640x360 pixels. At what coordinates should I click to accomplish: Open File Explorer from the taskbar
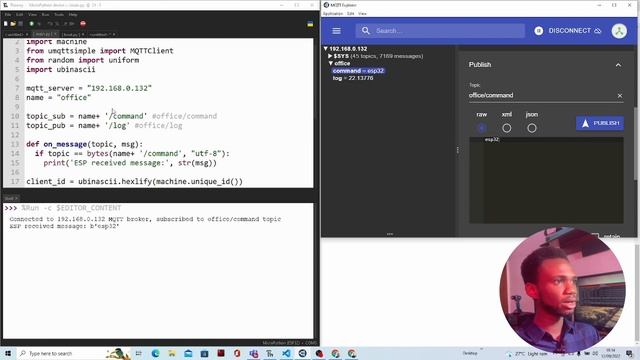point(172,353)
